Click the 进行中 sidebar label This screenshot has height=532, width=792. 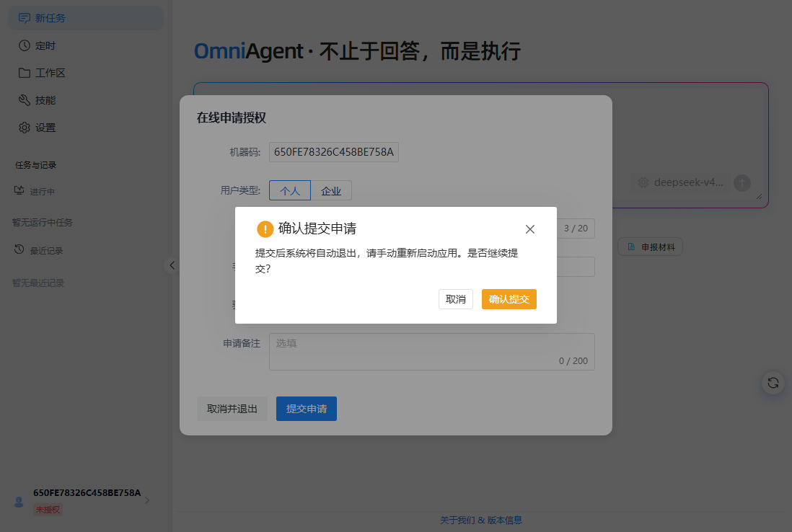(x=43, y=191)
